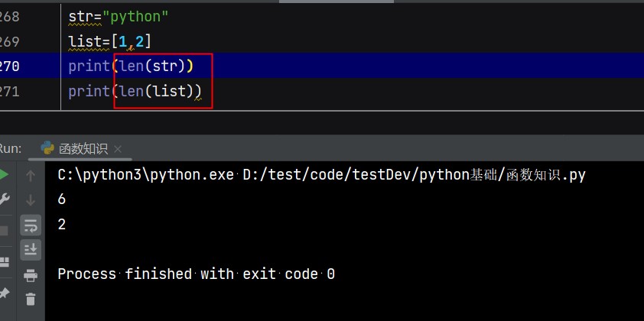Click the down stack trace arrow
The width and height of the screenshot is (644, 321).
click(31, 200)
